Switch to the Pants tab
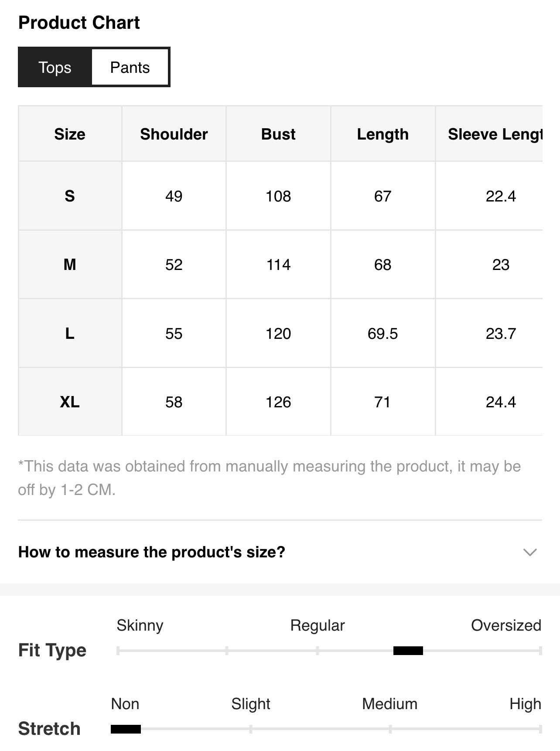This screenshot has width=560, height=751. [130, 67]
